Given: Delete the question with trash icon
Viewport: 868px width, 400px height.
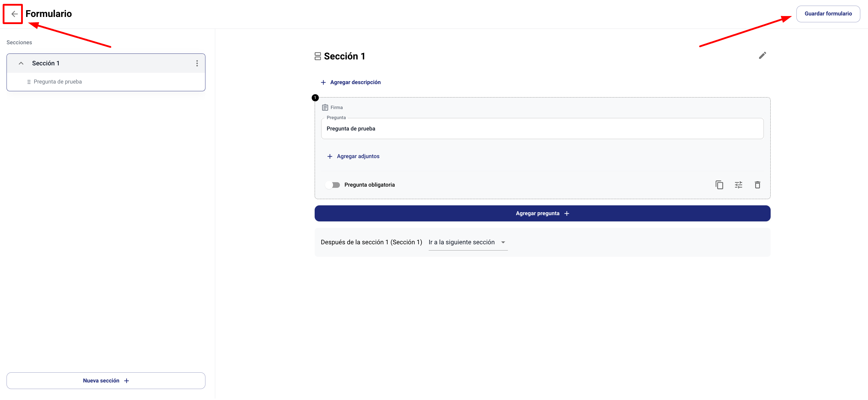Looking at the screenshot, I should coord(758,185).
